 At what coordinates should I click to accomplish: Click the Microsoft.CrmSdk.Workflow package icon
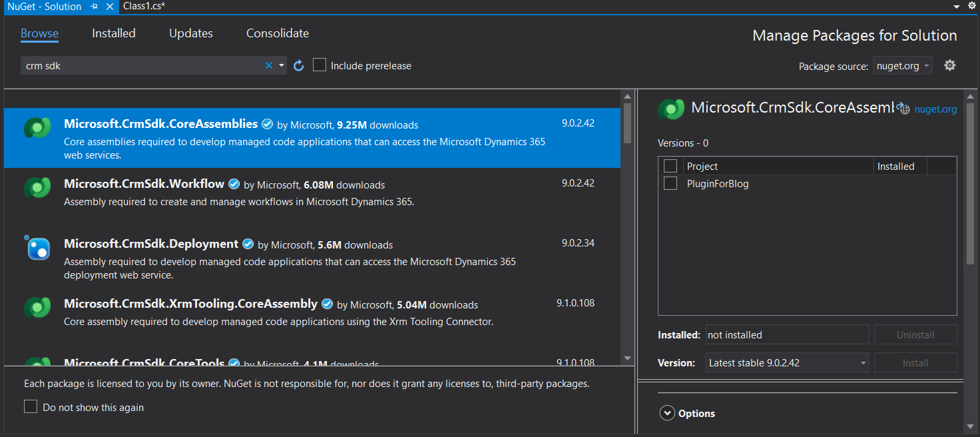click(x=37, y=188)
